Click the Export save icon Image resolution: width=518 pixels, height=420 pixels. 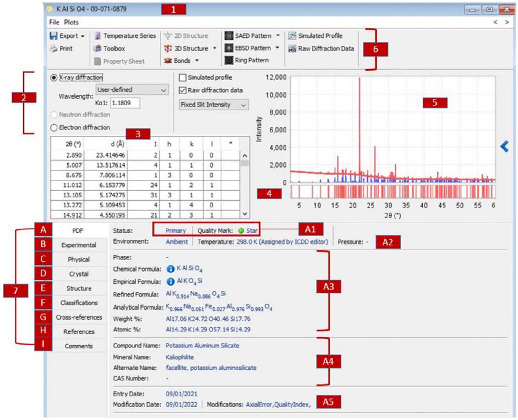tap(53, 36)
